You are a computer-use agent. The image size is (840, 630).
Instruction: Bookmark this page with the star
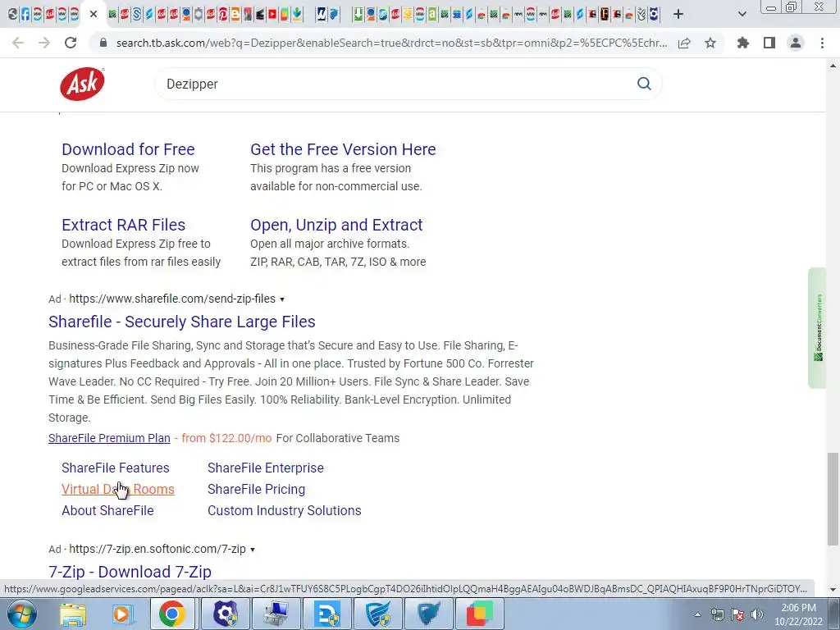[710, 43]
